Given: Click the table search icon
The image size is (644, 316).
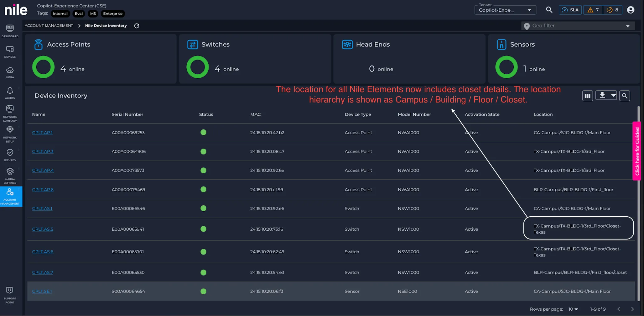Looking at the screenshot, I should click(625, 96).
